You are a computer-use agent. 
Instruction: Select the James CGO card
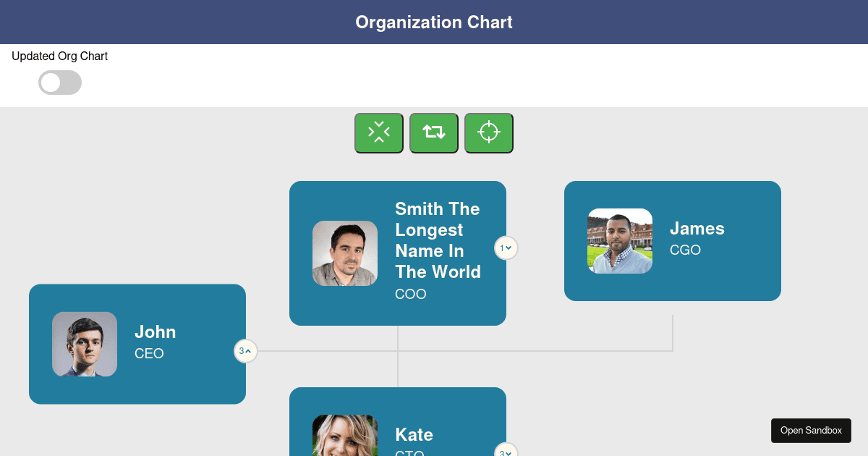[x=673, y=241]
